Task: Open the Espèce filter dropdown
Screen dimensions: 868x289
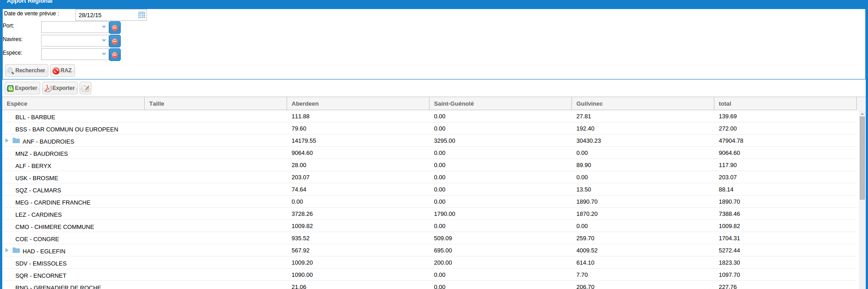Action: [104, 55]
